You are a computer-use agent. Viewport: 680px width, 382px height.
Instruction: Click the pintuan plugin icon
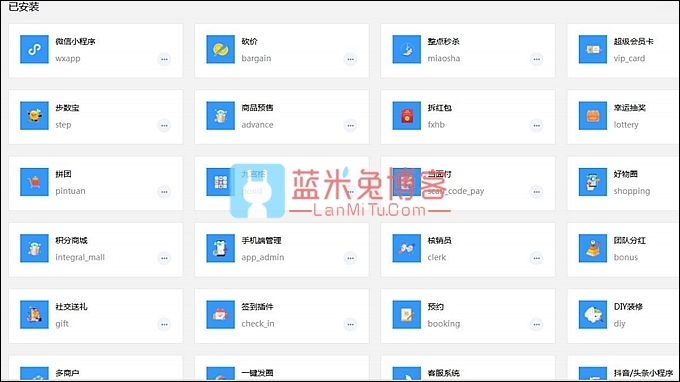point(34,182)
